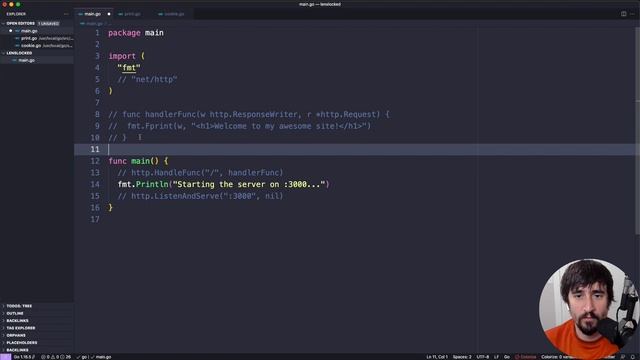Screen dimensions: 640x360
Task: Click 'Ln 11, Col 1' cursor position
Action: (437, 357)
